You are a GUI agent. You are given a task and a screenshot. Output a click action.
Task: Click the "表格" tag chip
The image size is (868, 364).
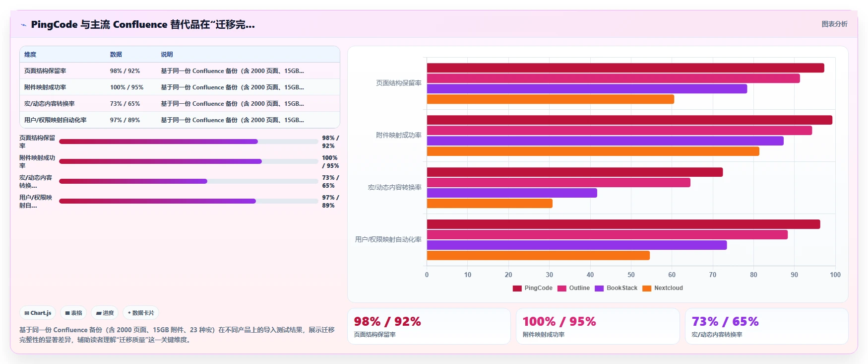73,313
